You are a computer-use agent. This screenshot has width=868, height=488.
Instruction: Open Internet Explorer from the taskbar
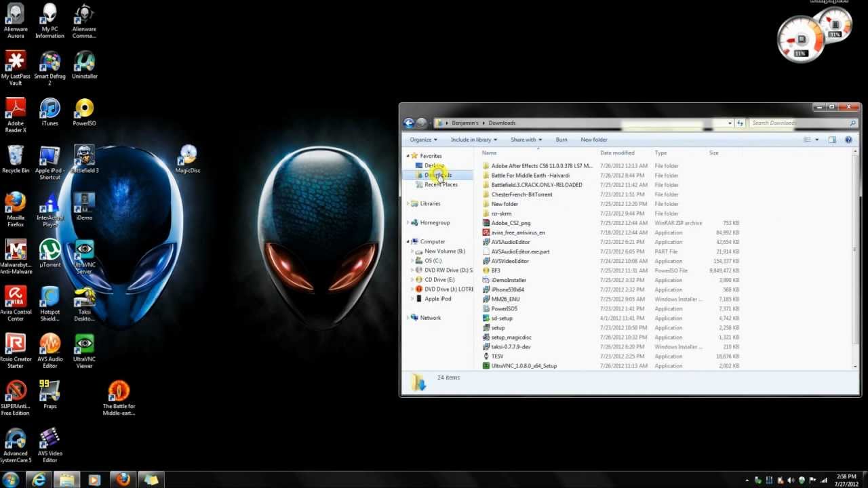tap(39, 479)
